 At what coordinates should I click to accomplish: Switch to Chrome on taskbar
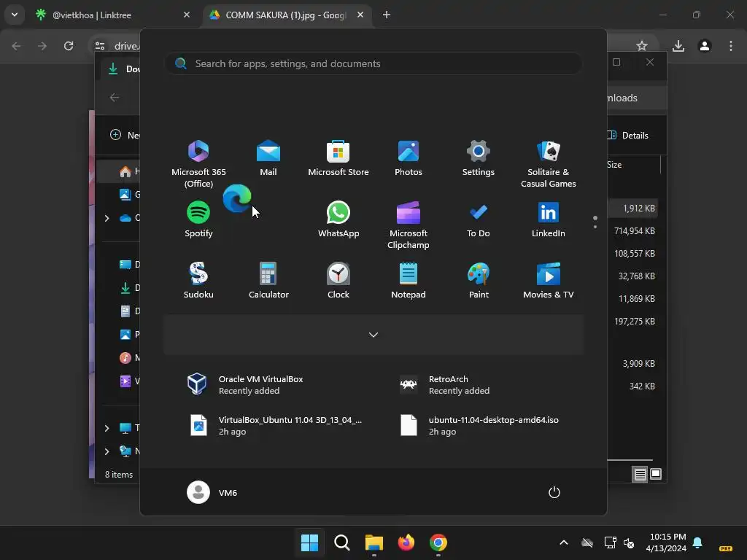pos(438,542)
